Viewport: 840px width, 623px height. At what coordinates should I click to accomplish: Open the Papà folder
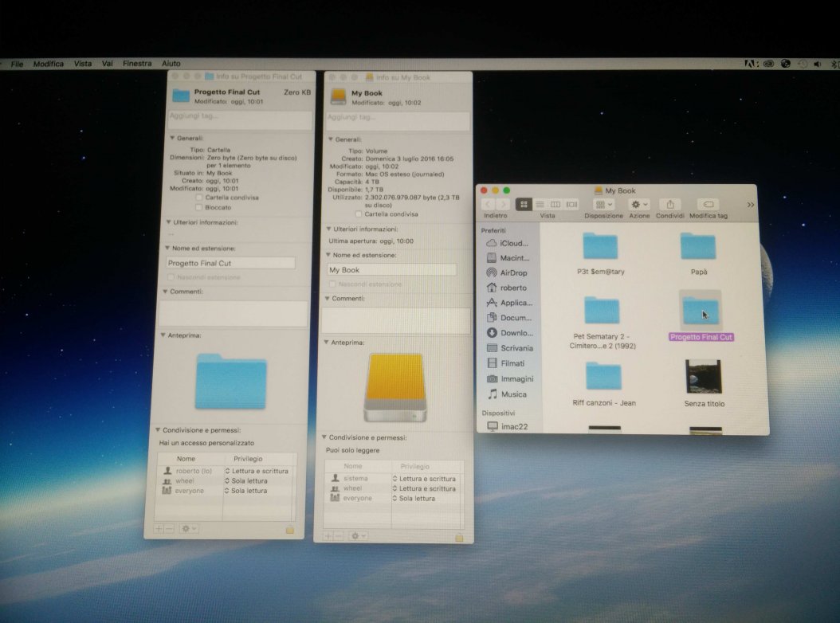pyautogui.click(x=698, y=248)
